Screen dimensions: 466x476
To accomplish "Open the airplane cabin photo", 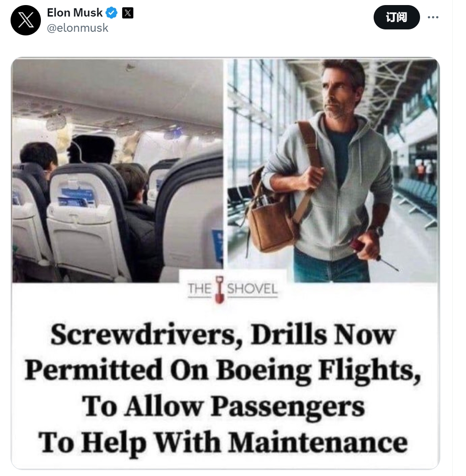I will tap(118, 171).
